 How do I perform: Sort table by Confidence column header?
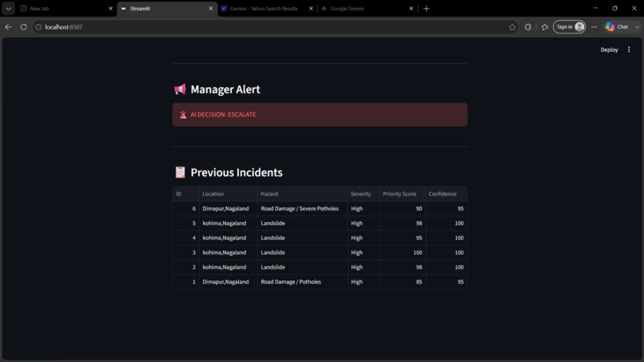click(447, 194)
